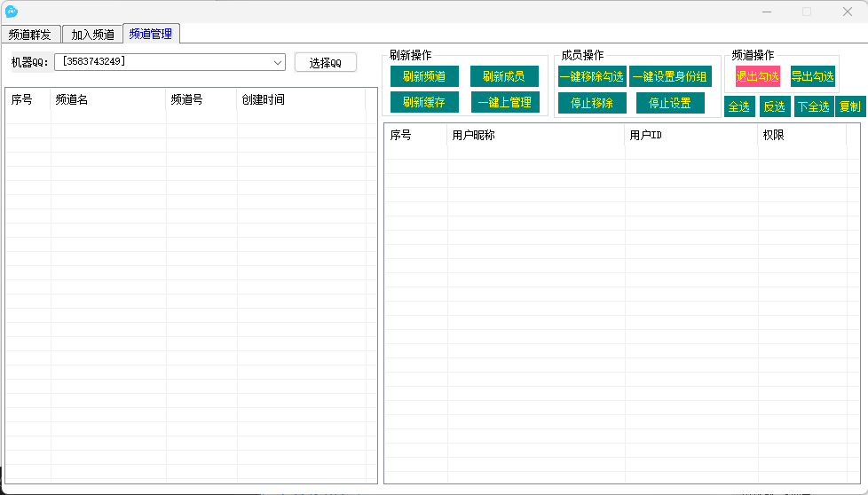Click 刷新成员 to refresh members
Screen dimensions: 868x495
(504, 76)
